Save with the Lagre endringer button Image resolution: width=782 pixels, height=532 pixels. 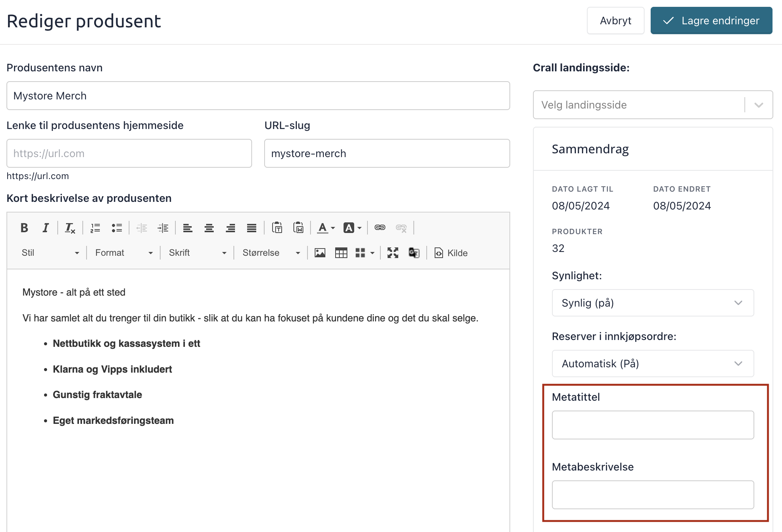[711, 20]
